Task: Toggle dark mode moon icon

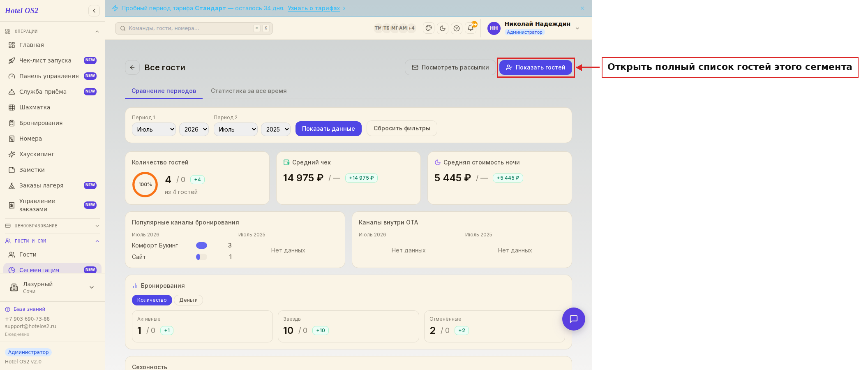Action: (x=443, y=28)
